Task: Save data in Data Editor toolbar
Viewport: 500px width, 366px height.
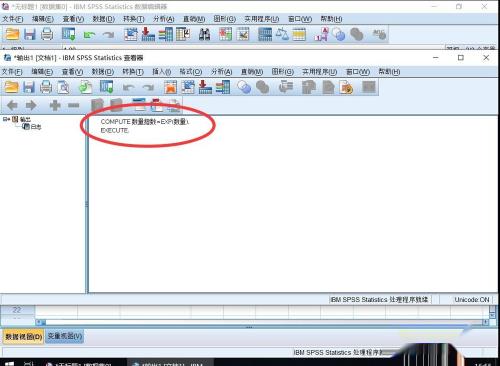Action: click(x=30, y=34)
